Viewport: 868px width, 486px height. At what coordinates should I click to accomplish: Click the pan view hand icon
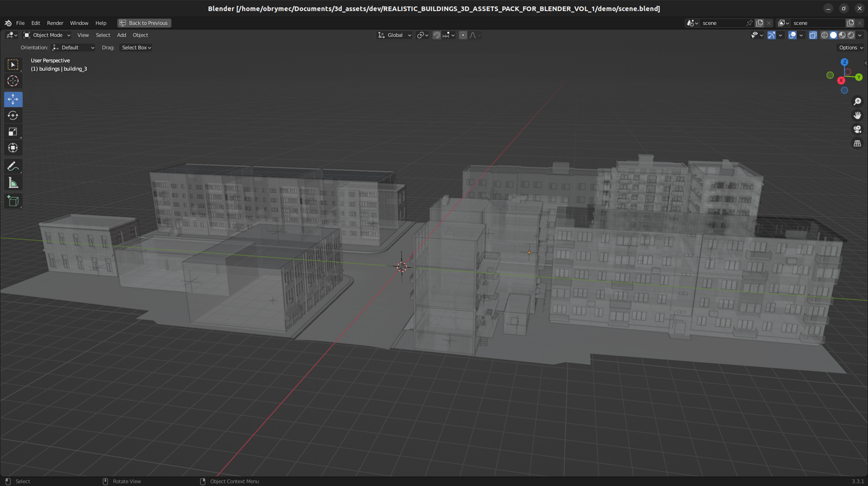858,115
